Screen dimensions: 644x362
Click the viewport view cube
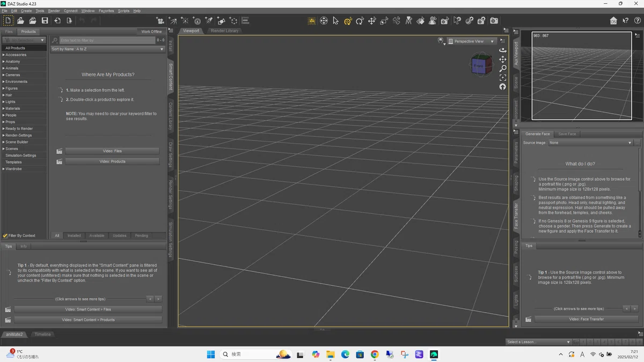tap(481, 64)
